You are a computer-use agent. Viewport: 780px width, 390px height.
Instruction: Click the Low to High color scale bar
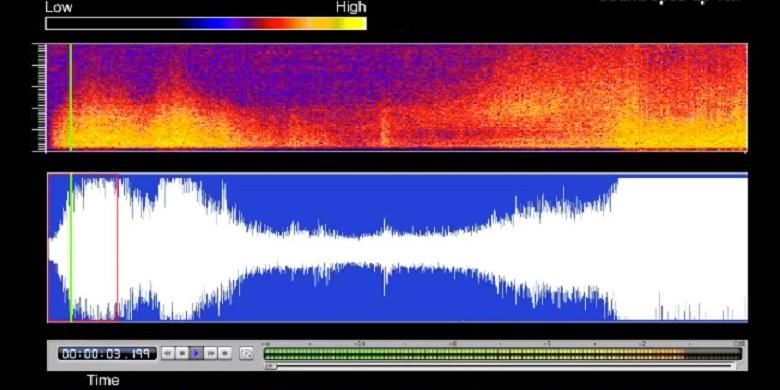[x=206, y=23]
